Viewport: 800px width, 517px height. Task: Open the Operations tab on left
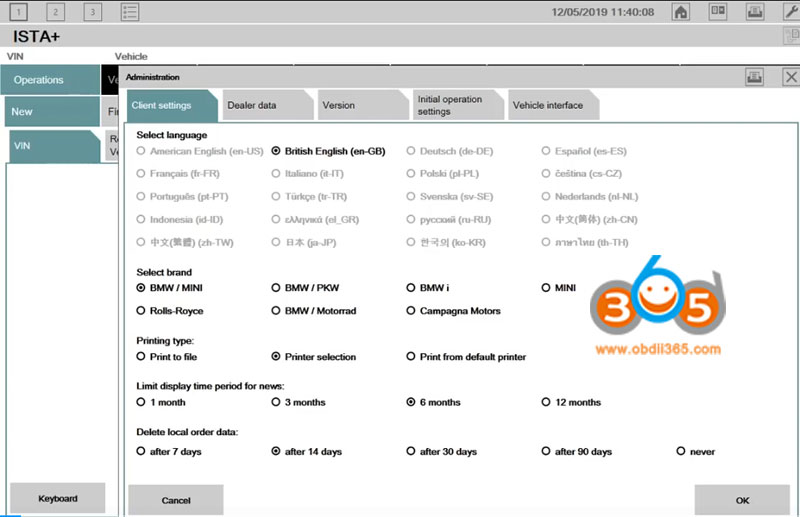click(50, 80)
